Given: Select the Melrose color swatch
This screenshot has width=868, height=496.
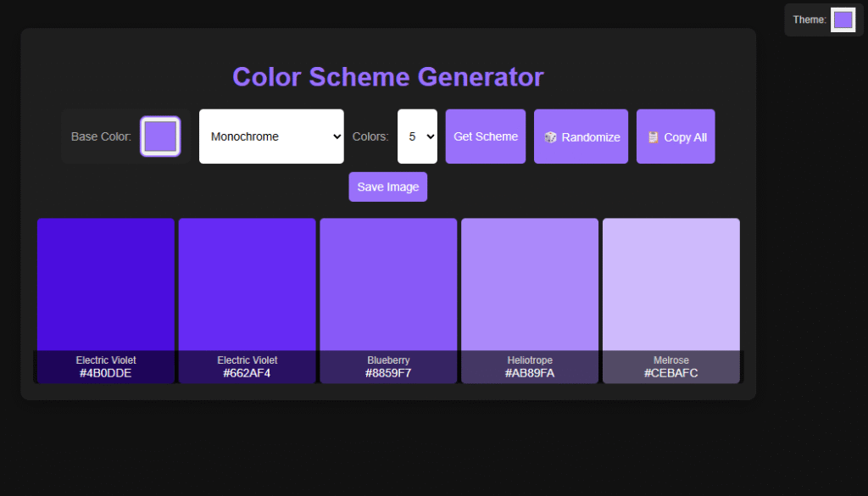Looking at the screenshot, I should [x=670, y=284].
